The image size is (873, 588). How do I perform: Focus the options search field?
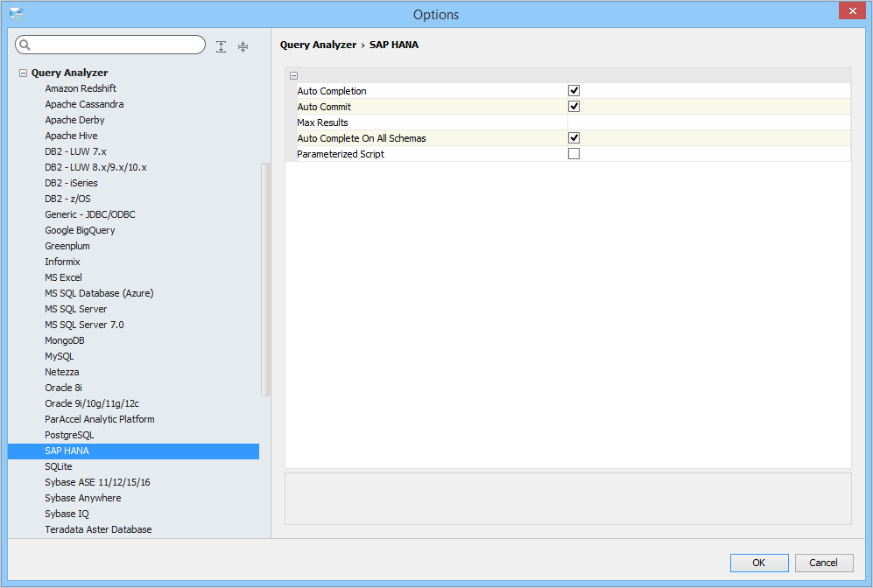pos(110,45)
